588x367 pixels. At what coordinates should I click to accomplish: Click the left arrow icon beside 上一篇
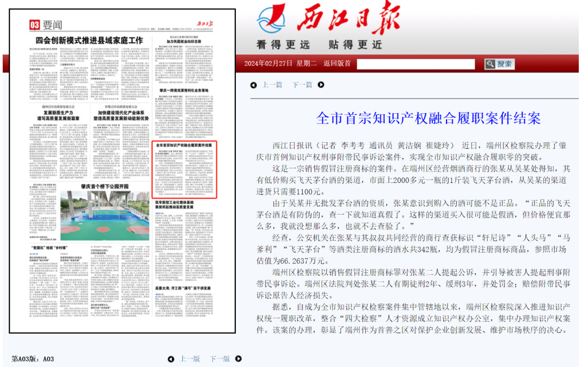click(x=254, y=85)
